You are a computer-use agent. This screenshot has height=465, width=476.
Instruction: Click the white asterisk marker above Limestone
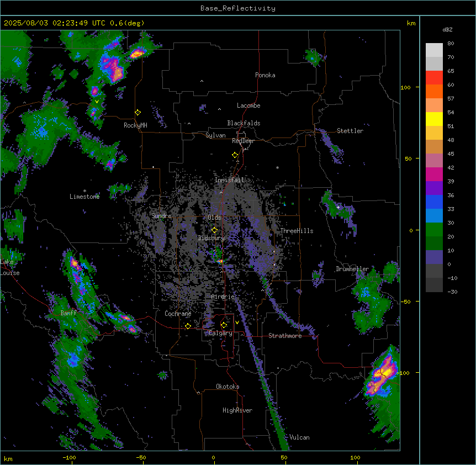pos(84,191)
